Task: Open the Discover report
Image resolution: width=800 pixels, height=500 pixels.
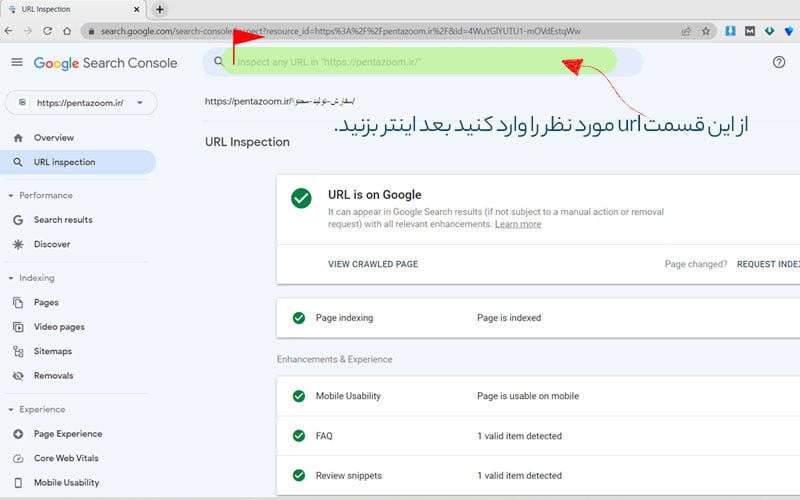Action: click(52, 244)
